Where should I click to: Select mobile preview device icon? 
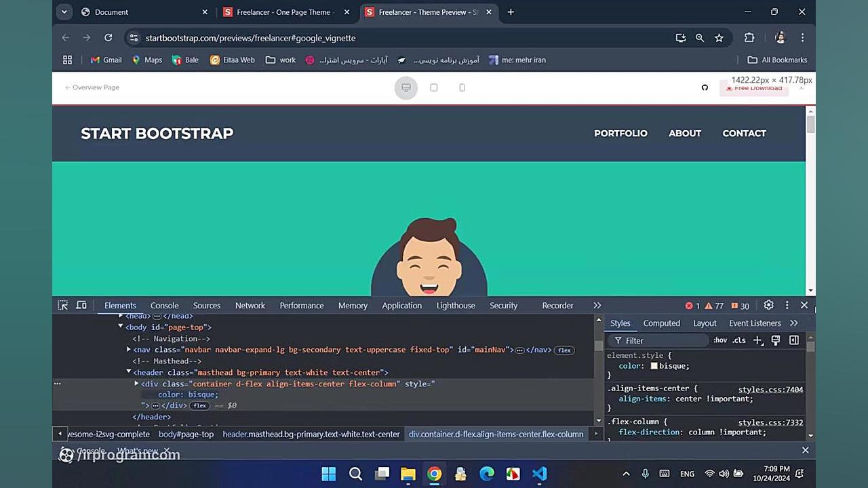(462, 87)
